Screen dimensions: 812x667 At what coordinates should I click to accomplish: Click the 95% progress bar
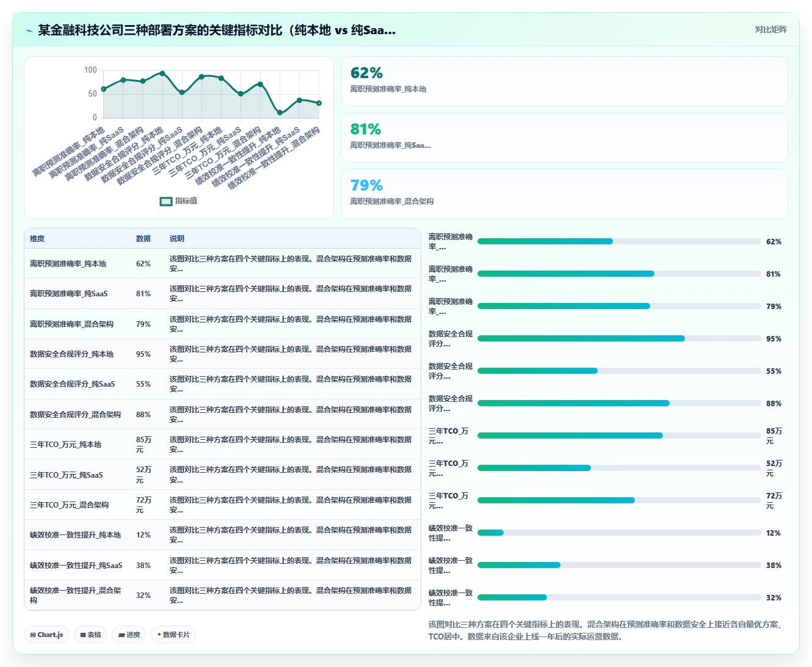coord(619,338)
